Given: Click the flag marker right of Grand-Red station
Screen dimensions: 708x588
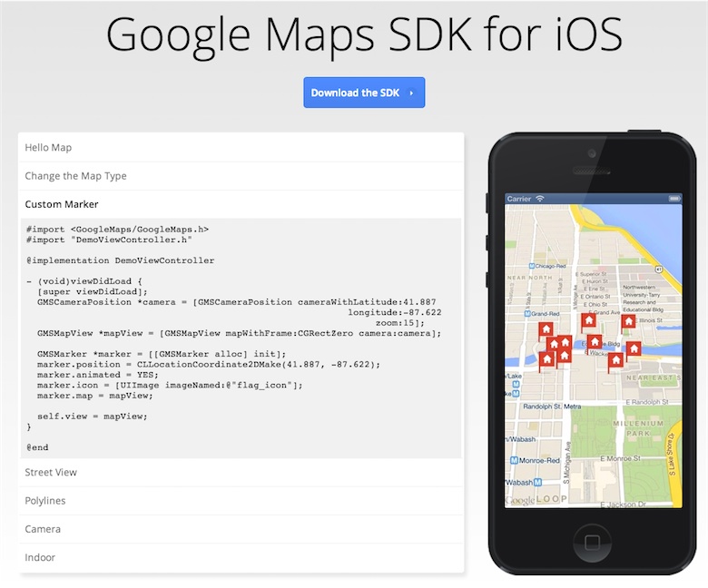Looking at the screenshot, I should click(x=546, y=330).
